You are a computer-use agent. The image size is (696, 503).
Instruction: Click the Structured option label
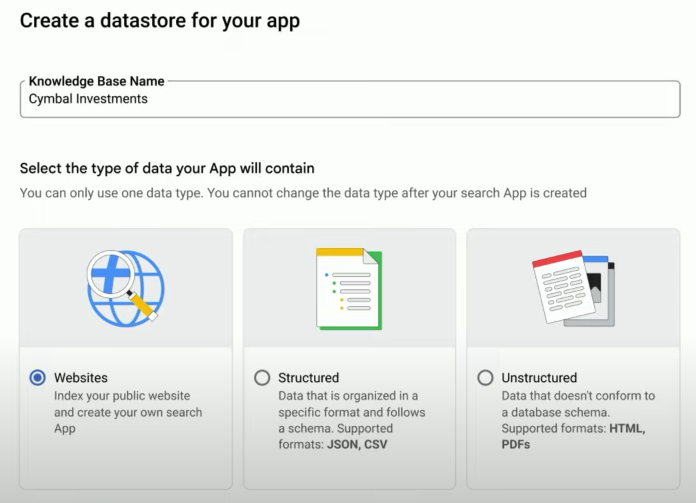pos(309,378)
